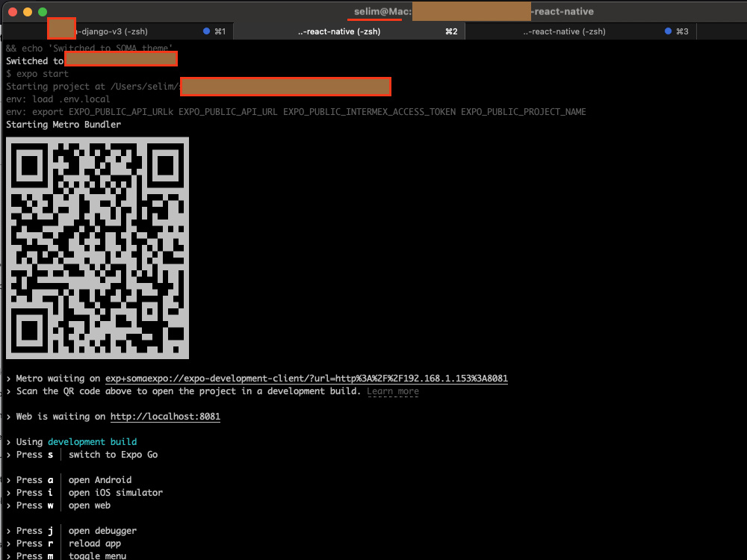
Task: Click the 'selim@Mac:' window title
Action: tap(382, 11)
